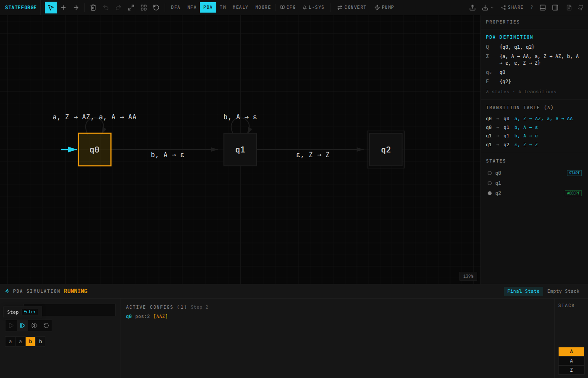Reset the PDA simulation with the restart icon
Screen dimensions: 588x378
pyautogui.click(x=46, y=325)
